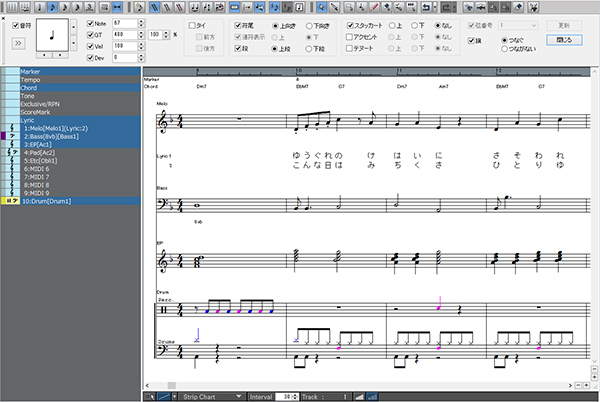This screenshot has width=600, height=402.
Task: Enable the タイ (tie) checkbox
Action: [192, 26]
